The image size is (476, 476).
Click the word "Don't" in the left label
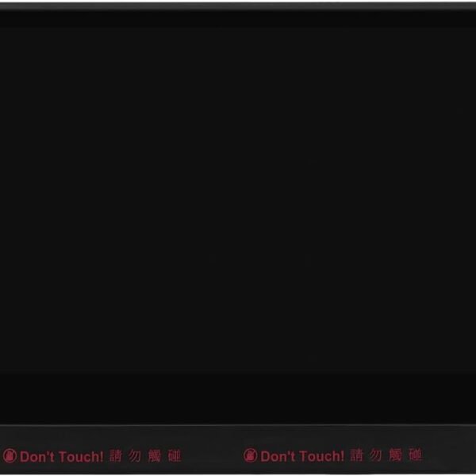(x=37, y=456)
